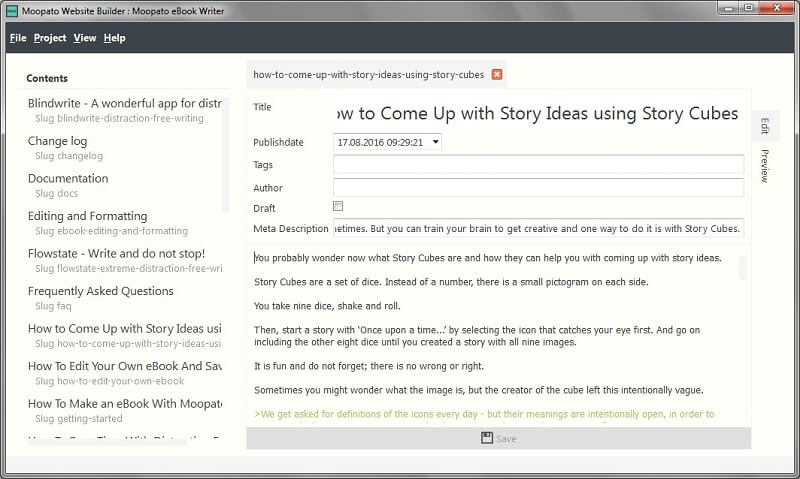800x479 pixels.
Task: Switch to the Preview side tab
Action: (764, 166)
